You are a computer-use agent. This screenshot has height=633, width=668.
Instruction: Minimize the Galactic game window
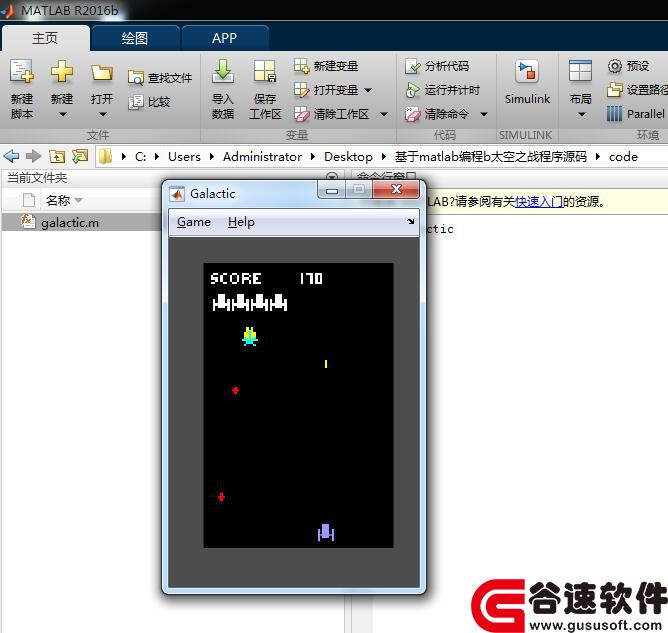332,190
